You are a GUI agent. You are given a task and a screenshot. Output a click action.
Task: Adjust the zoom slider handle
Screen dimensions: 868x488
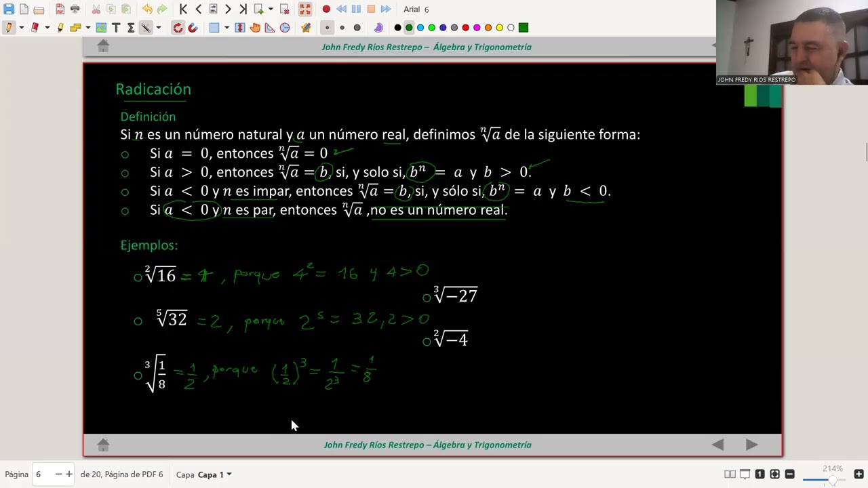[x=832, y=480]
